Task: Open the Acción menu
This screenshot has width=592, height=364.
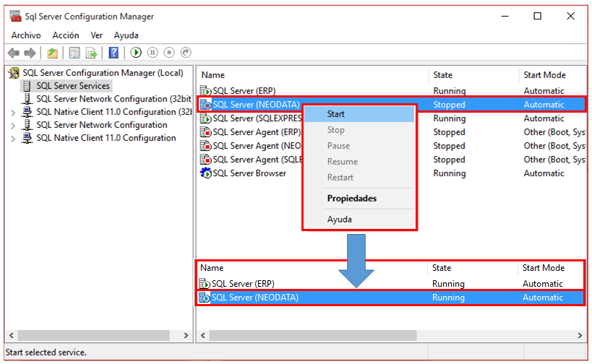Action: (x=66, y=35)
